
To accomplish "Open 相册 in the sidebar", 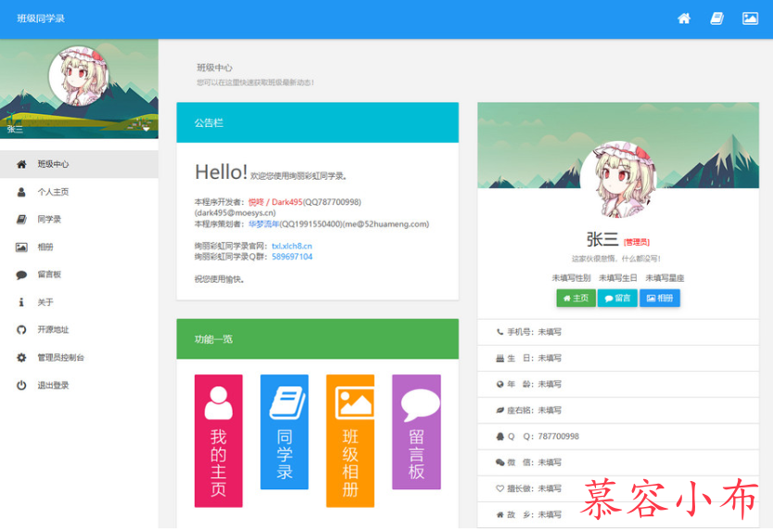I will [x=79, y=247].
